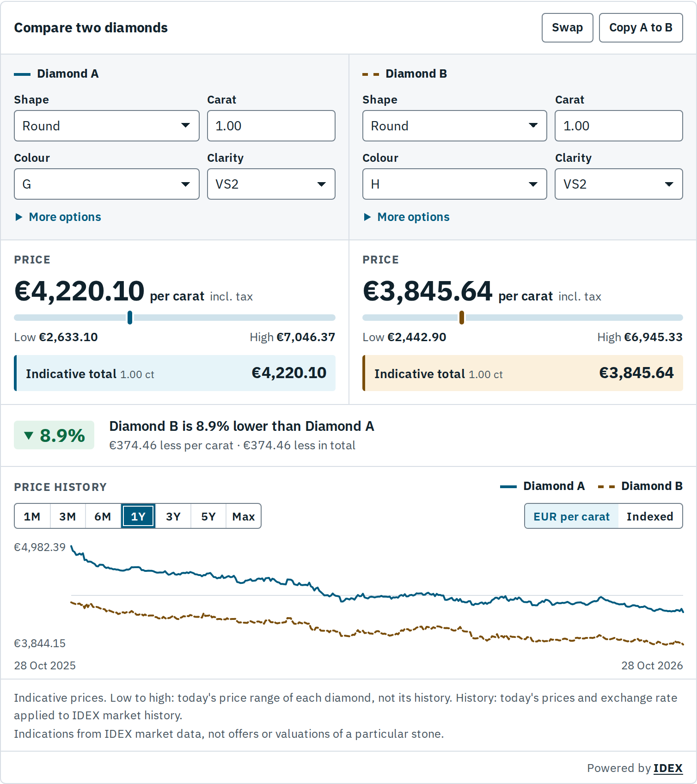Click the chart start date 28 Oct 2025

(45, 666)
